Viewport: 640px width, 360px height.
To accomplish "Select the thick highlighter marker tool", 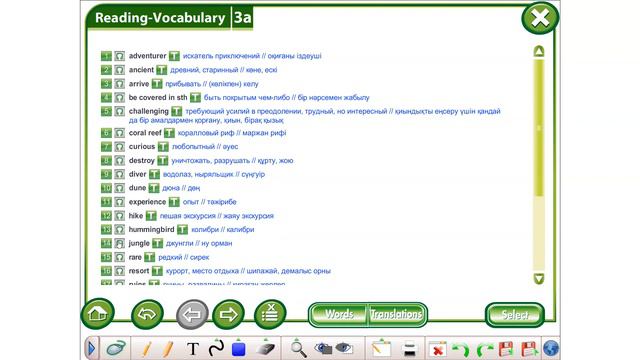I will tap(167, 349).
